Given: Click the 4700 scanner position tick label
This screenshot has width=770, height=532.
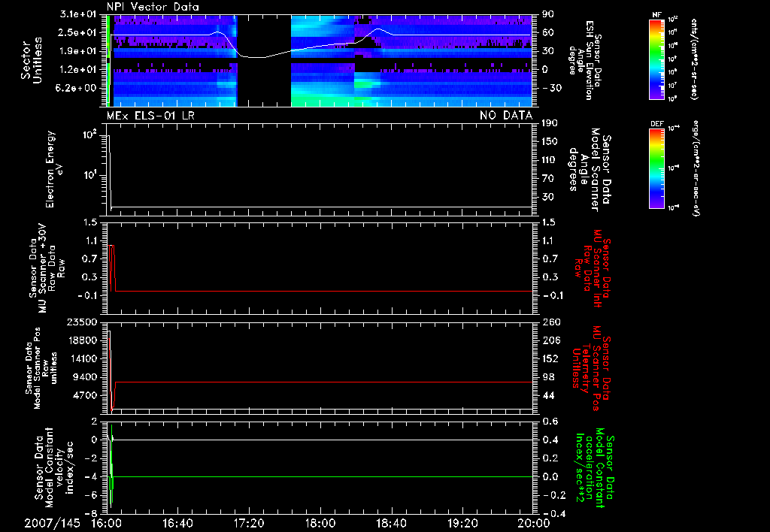Looking at the screenshot, I should pos(85,395).
